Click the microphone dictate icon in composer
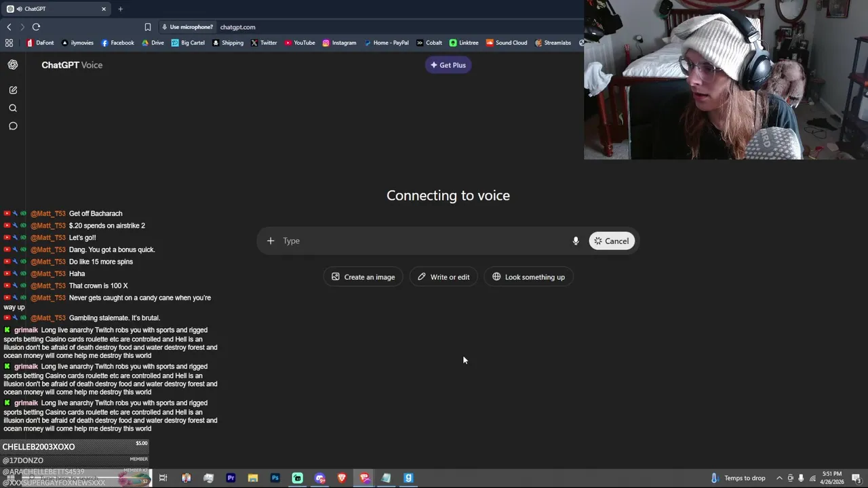Screen dimensions: 868x488 point(576,241)
